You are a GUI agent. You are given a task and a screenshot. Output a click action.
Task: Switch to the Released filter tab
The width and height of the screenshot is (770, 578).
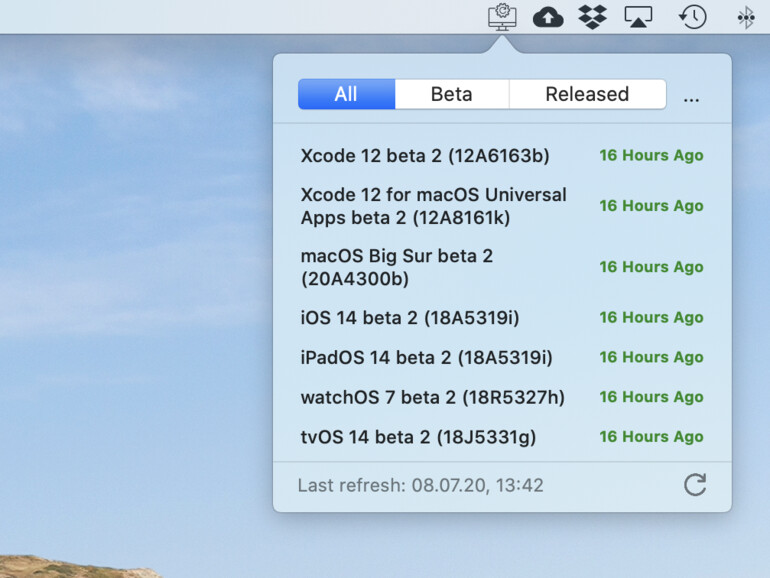pos(587,94)
